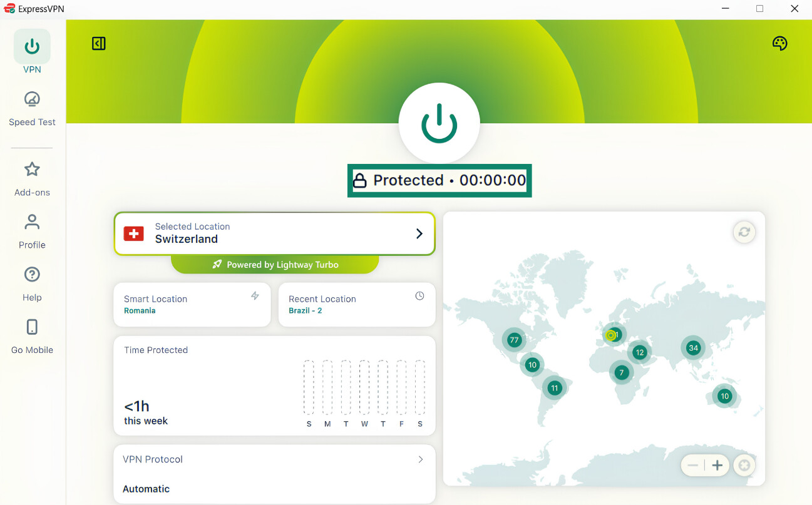Click the Selected Location chevron arrow
Image resolution: width=812 pixels, height=505 pixels.
click(x=419, y=233)
